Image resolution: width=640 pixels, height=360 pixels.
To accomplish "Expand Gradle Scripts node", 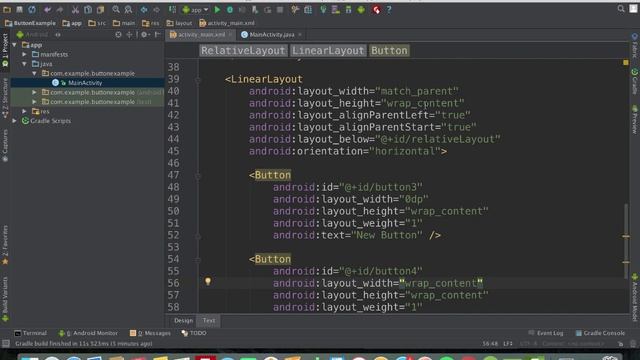I will tap(15, 121).
